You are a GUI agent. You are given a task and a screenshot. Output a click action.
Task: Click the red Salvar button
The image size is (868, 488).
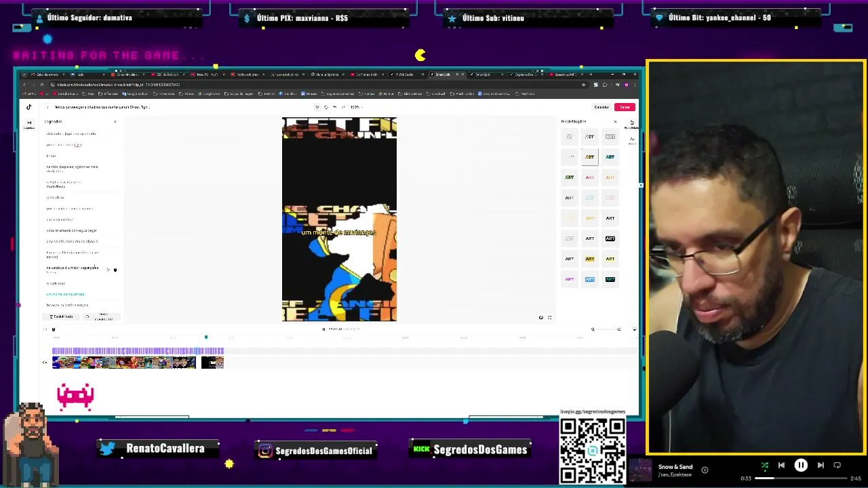click(625, 107)
